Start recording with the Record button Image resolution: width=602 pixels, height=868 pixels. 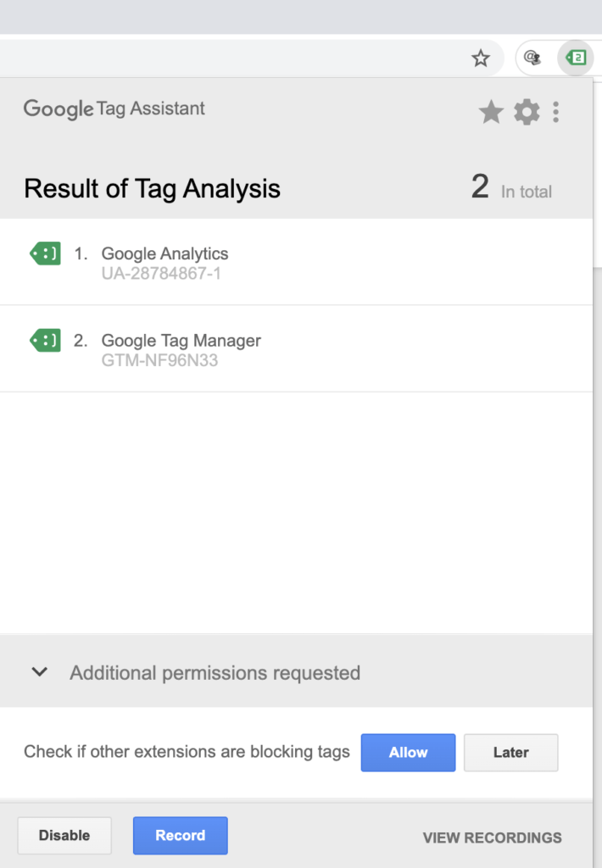[x=180, y=836]
